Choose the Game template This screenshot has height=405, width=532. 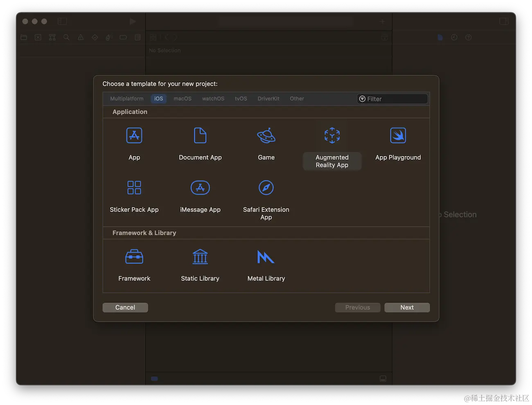266,144
